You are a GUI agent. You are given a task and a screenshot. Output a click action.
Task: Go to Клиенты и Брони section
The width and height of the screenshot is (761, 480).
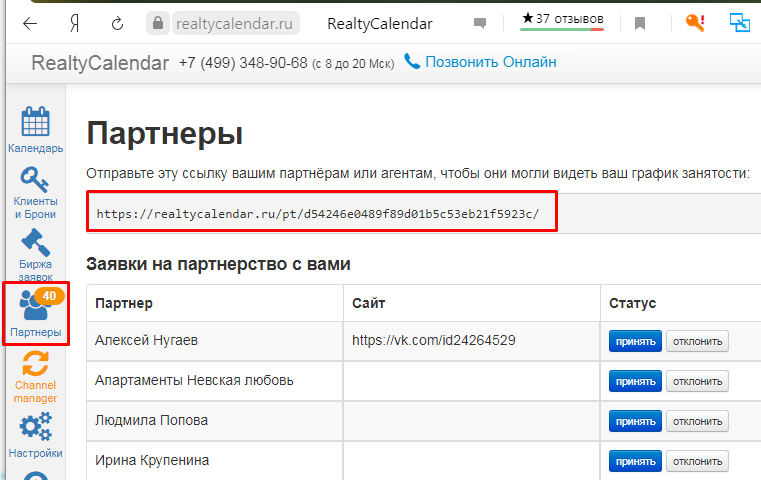point(35,190)
